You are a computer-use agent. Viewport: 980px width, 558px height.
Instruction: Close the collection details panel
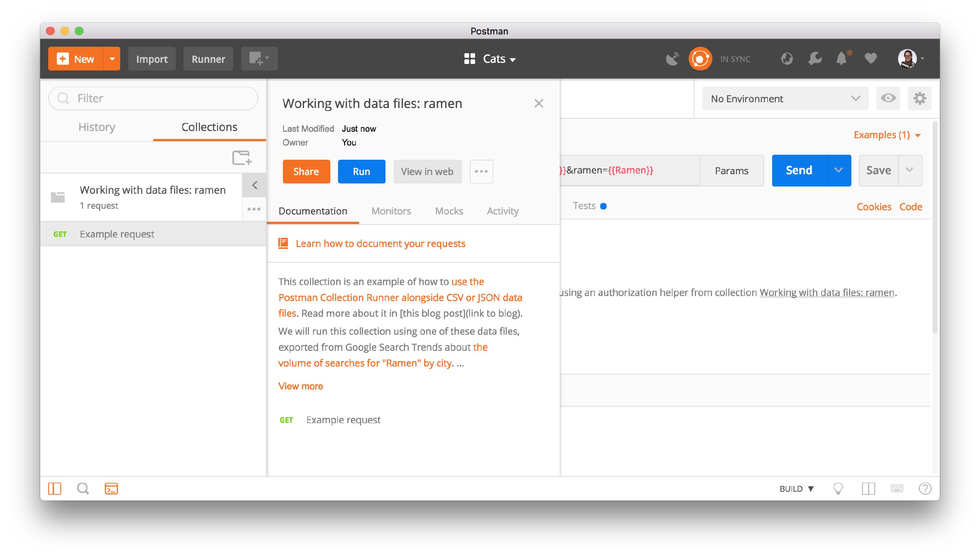[x=539, y=103]
